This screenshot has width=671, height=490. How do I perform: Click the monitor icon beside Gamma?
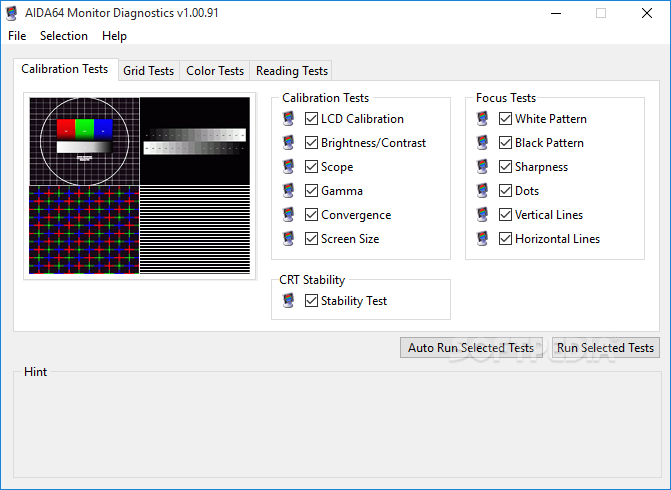289,190
